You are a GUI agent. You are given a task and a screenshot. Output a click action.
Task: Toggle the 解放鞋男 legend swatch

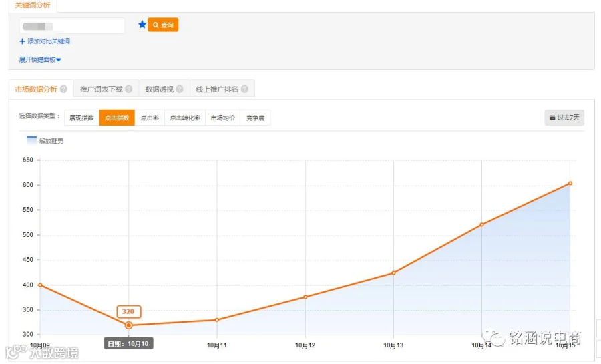click(x=32, y=140)
